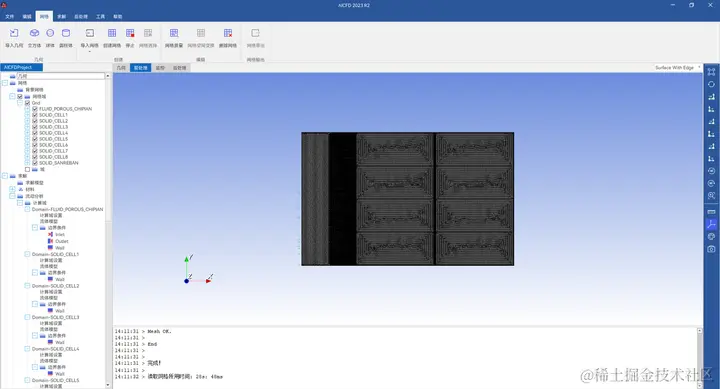
Task: Select the 背景网格 background mesh item
Action: (34, 90)
